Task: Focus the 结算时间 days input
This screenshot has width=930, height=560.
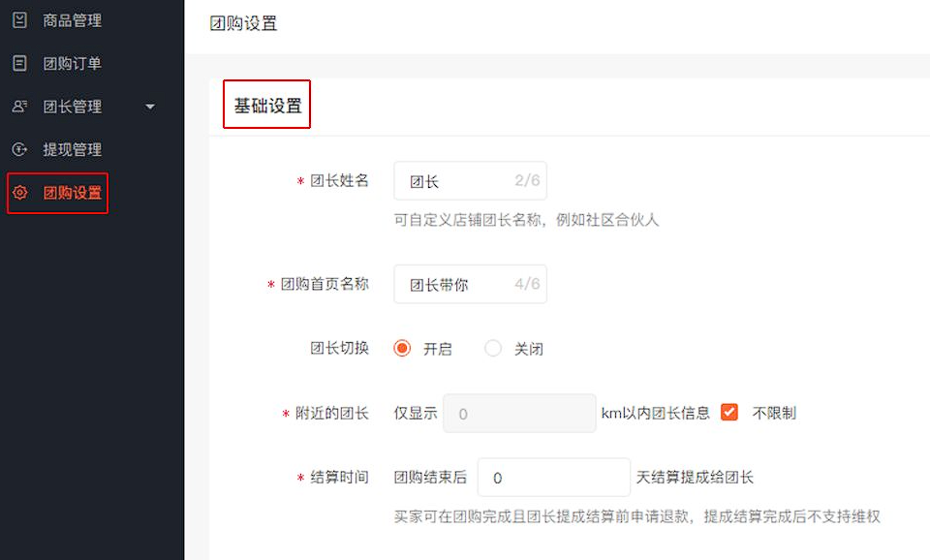Action: click(x=554, y=478)
